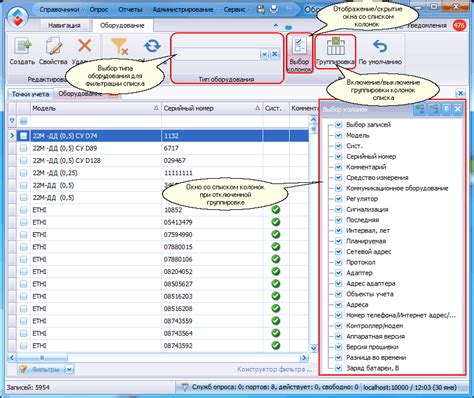Select record checkbox for serial 029467
Screen dimensions: 474x398
pos(23,160)
